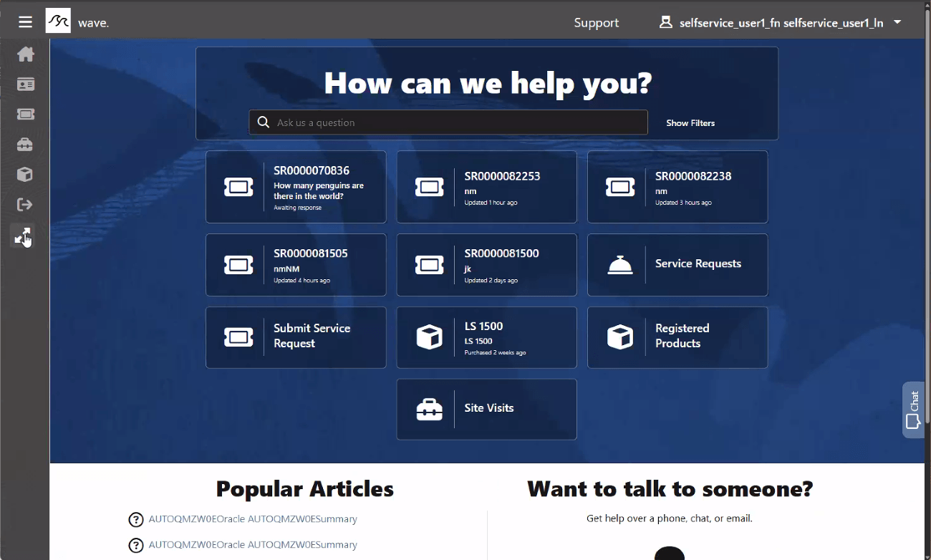Open the user account dropdown arrow
The height and width of the screenshot is (560, 931).
coord(897,21)
